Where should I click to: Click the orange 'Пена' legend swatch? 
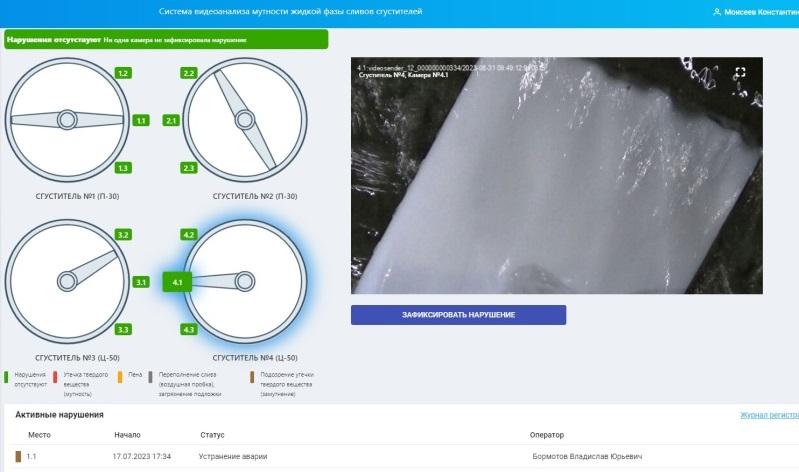click(120, 377)
